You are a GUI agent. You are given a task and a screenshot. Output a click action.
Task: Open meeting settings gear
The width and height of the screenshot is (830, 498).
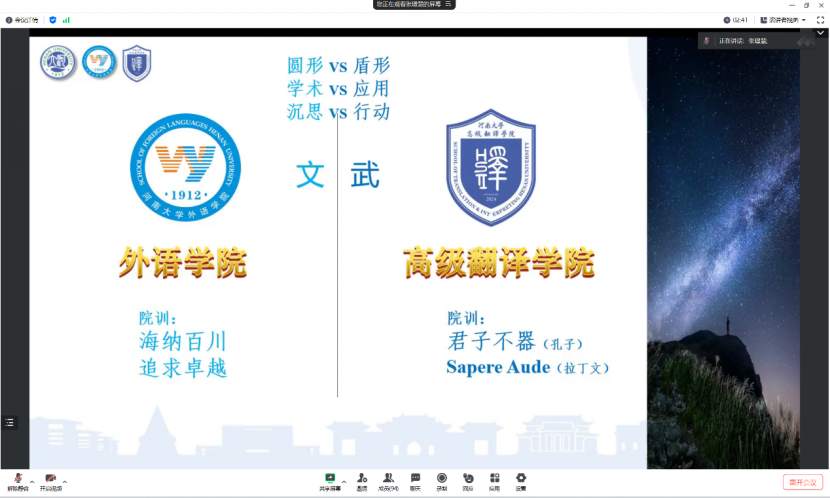pyautogui.click(x=521, y=482)
